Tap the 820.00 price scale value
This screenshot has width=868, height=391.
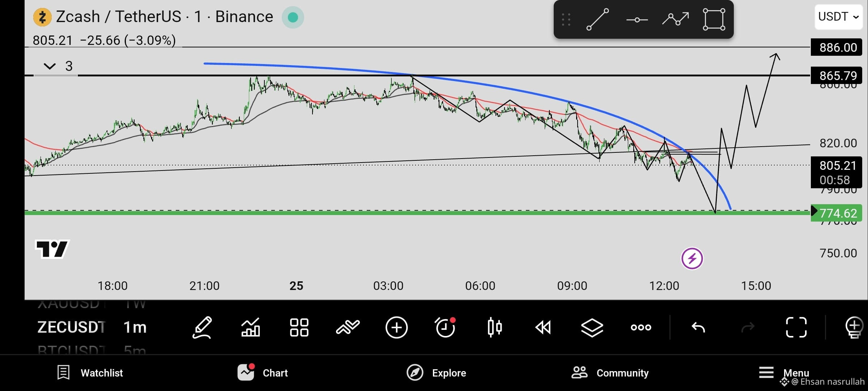point(838,143)
